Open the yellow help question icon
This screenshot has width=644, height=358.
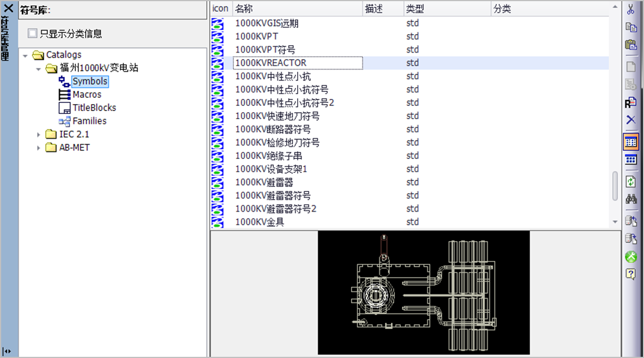[x=631, y=274]
